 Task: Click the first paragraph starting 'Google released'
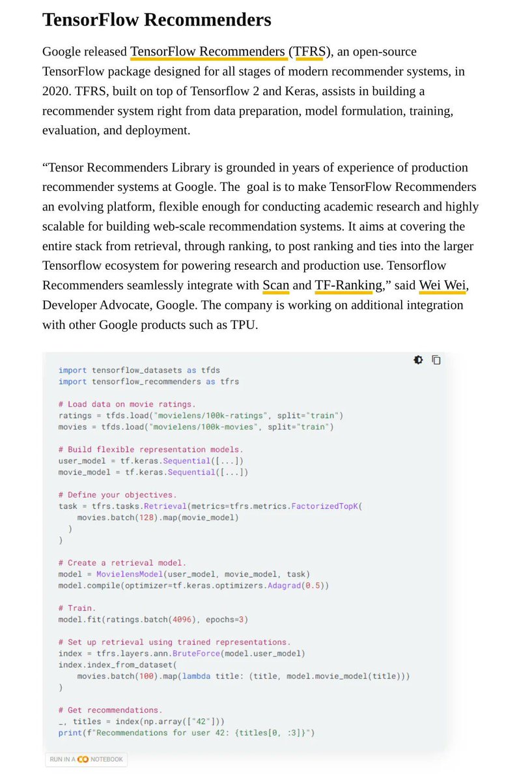pos(254,91)
